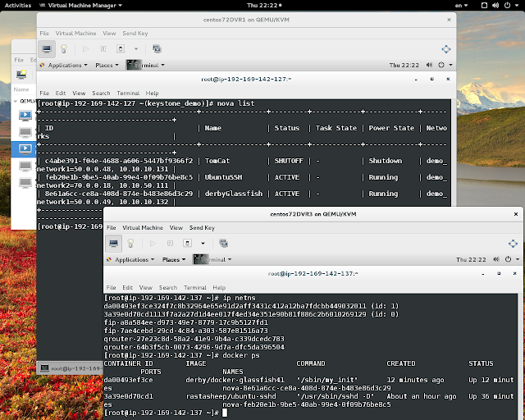Open Send Key menu in centos72DVR3 window

[x=202, y=227]
